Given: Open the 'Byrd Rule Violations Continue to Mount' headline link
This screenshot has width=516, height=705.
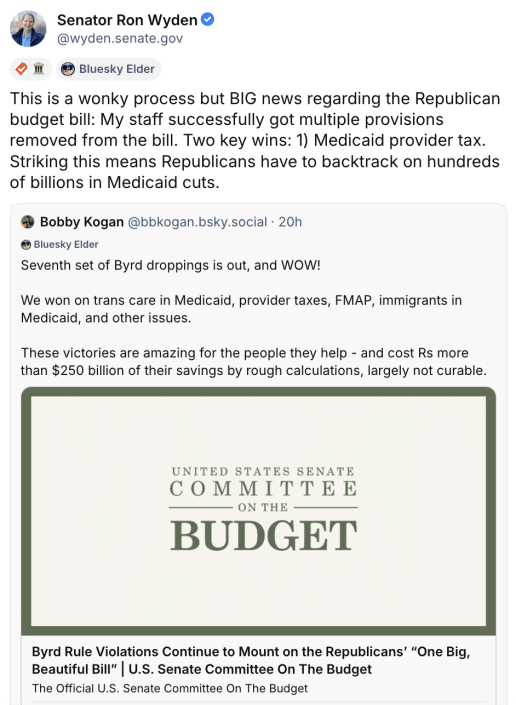Looking at the screenshot, I should coord(251,660).
